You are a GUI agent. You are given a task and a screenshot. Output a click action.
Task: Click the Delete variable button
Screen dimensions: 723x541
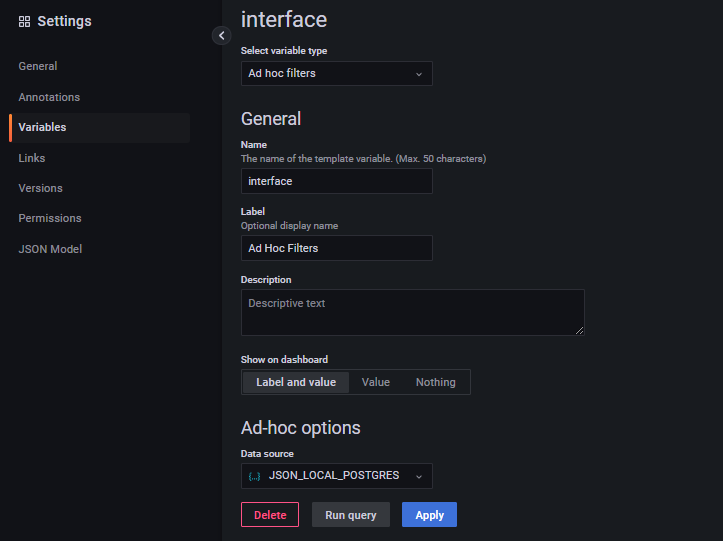click(x=270, y=515)
